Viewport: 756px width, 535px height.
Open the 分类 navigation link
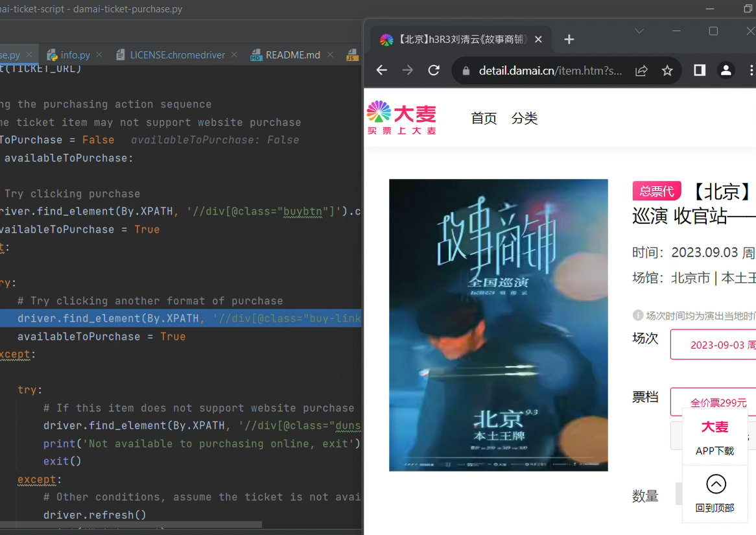pyautogui.click(x=524, y=118)
